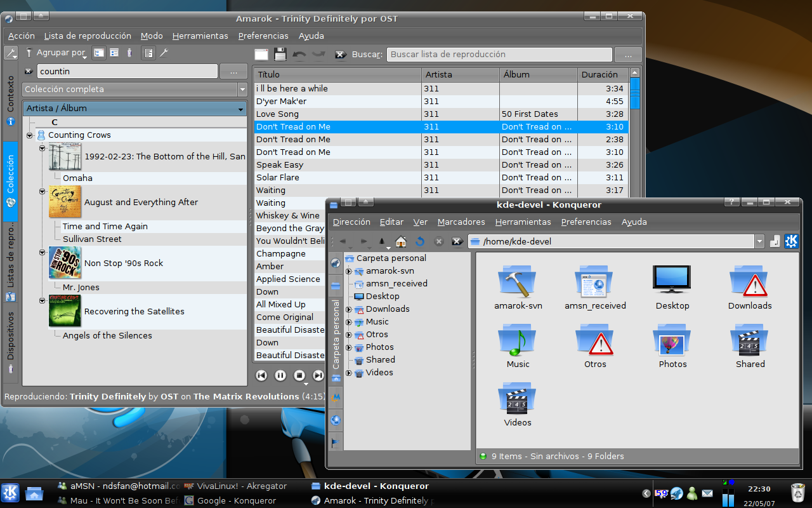This screenshot has width=812, height=508.
Task: Go to home folder in Konqueror toolbar
Action: coord(401,241)
